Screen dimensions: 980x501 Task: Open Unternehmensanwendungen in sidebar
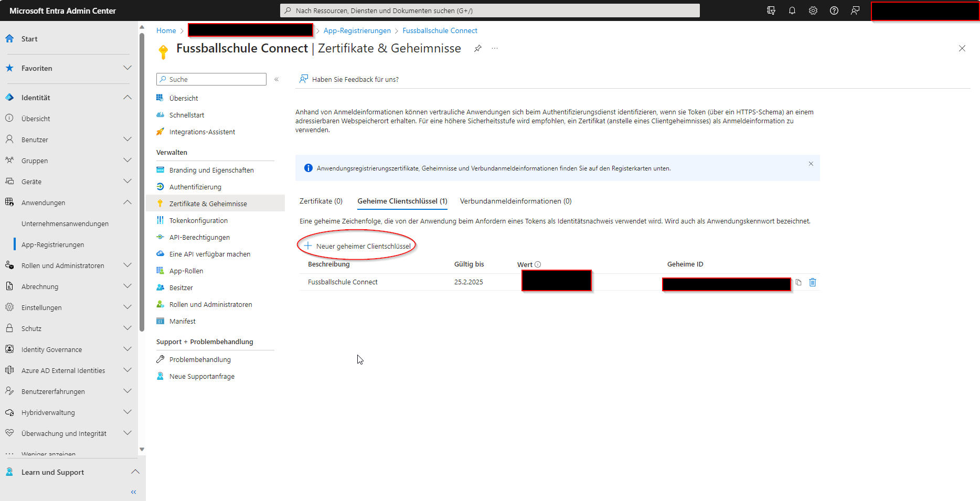(x=65, y=223)
